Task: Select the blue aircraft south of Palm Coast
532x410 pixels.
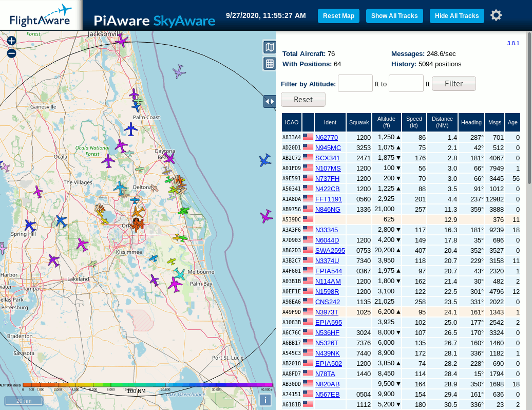Action: tap(130, 129)
